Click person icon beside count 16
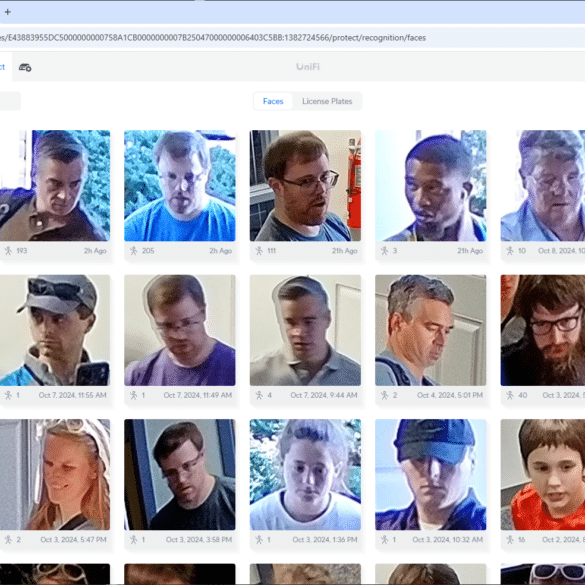The width and height of the screenshot is (585, 585). coord(510,539)
